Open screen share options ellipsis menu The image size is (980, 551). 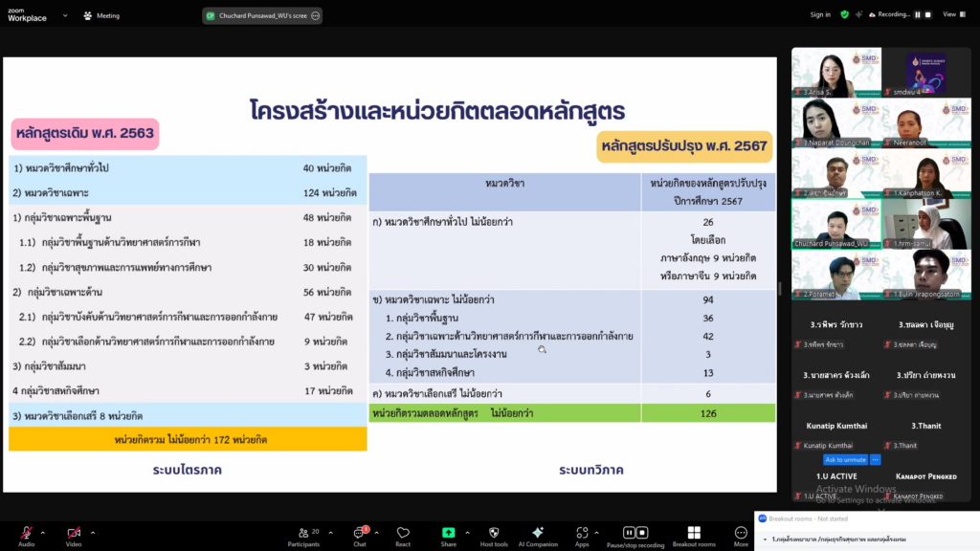click(316, 15)
